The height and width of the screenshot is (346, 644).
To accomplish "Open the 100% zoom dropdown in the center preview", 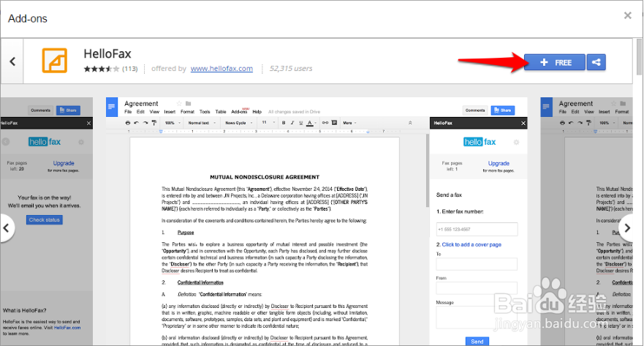I will point(173,123).
